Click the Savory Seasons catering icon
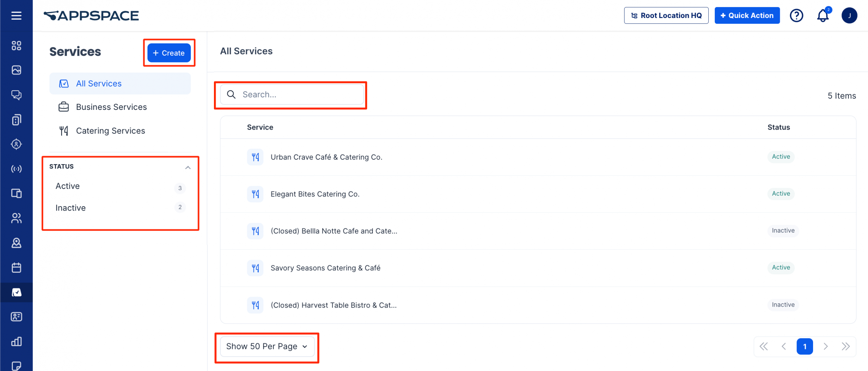 (255, 268)
